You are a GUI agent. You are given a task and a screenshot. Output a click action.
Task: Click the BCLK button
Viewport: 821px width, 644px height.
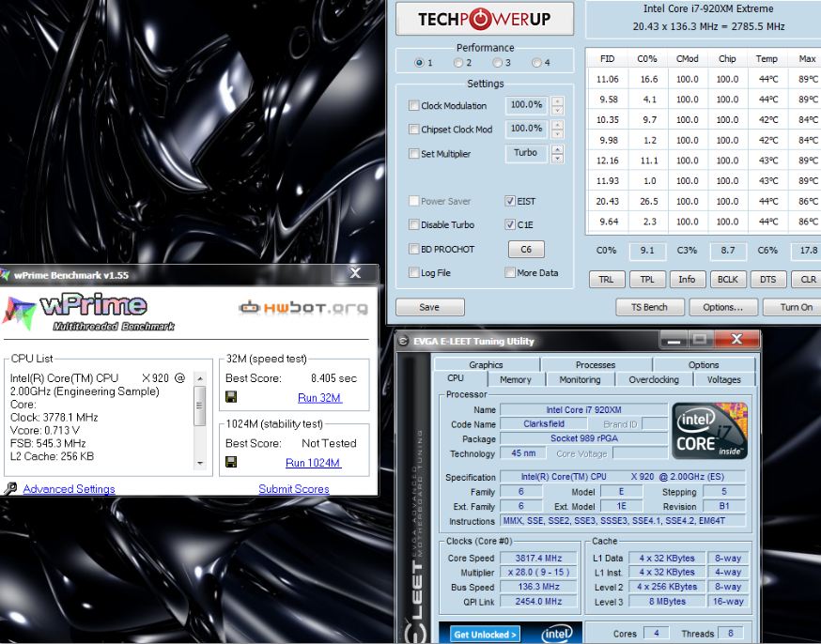[x=728, y=280]
